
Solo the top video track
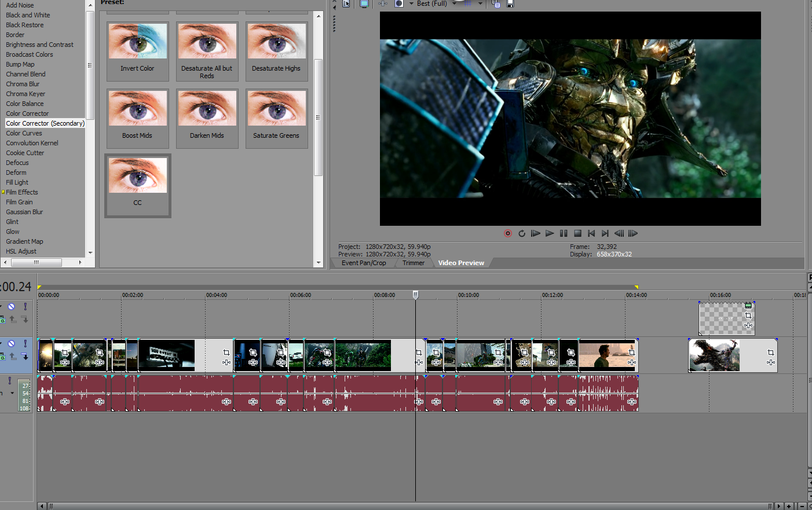(x=25, y=307)
